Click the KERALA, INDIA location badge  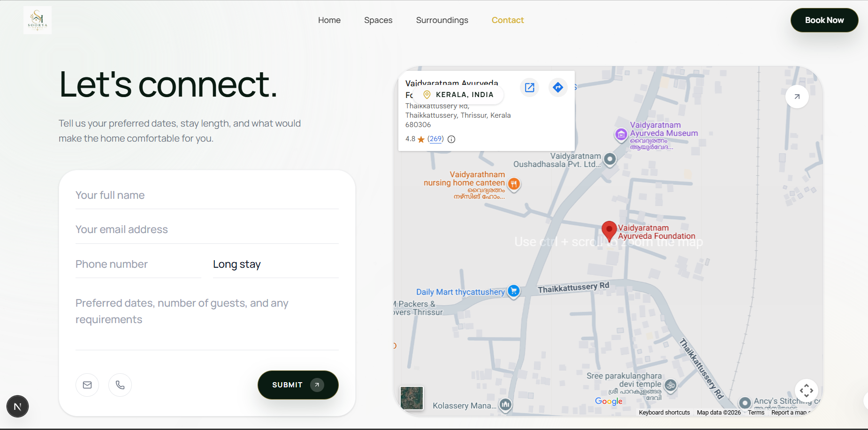click(458, 95)
